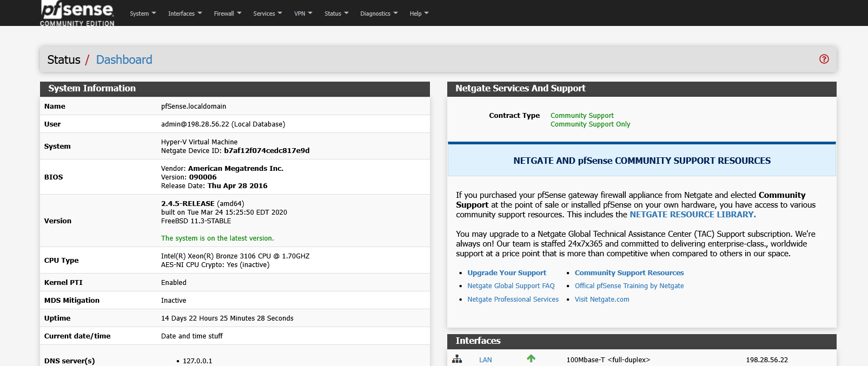Click the uptime value 14 Days 22 Hours
The width and height of the screenshot is (868, 366).
click(227, 318)
